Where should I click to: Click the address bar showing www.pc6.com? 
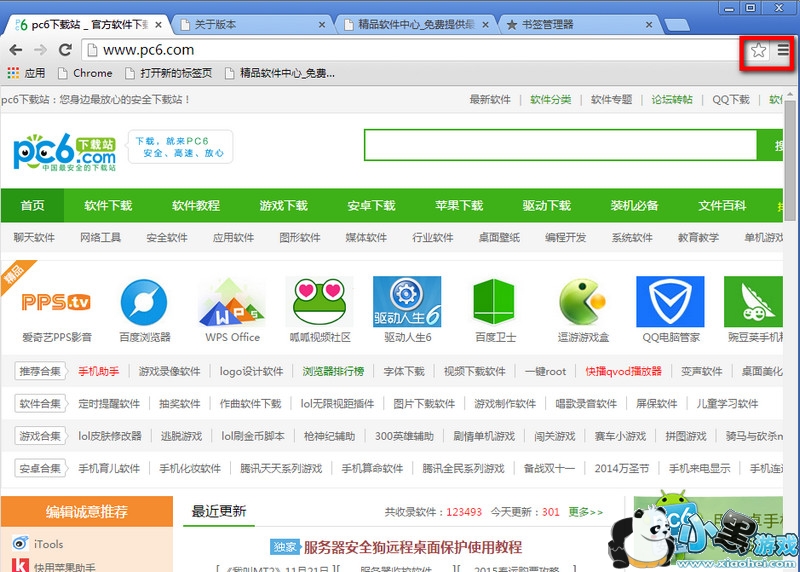click(x=411, y=50)
